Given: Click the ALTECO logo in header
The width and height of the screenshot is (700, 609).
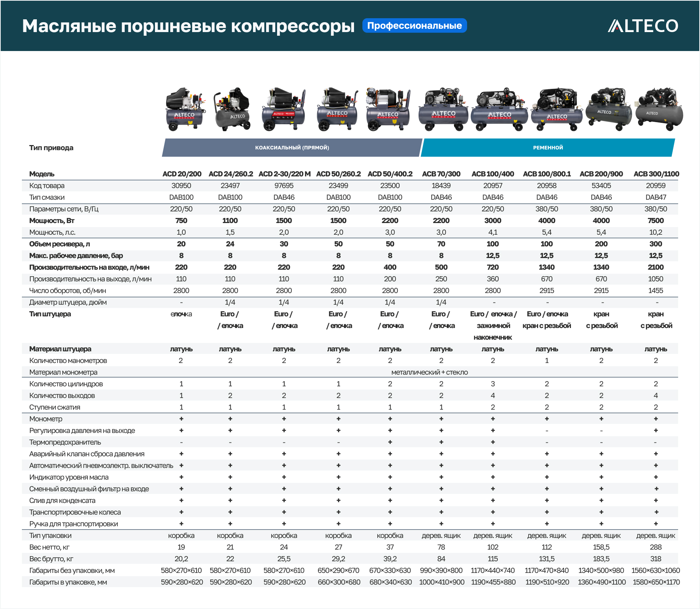Looking at the screenshot, I should tap(643, 26).
